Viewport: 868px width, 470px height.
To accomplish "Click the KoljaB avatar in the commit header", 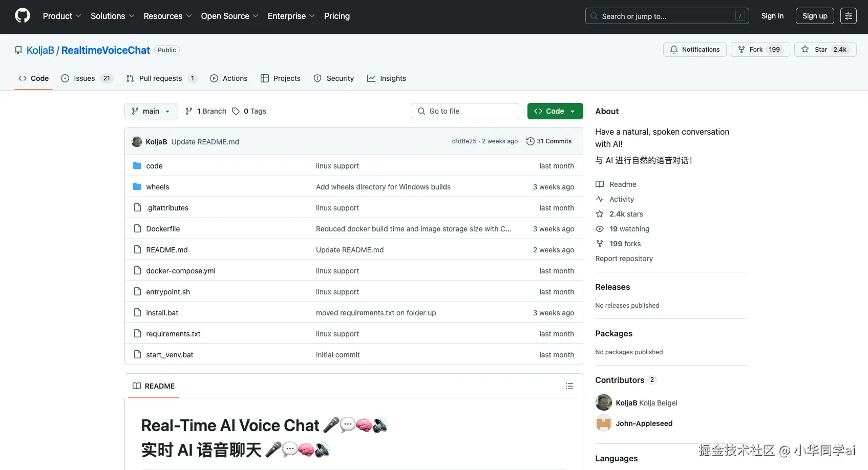I will pos(137,142).
